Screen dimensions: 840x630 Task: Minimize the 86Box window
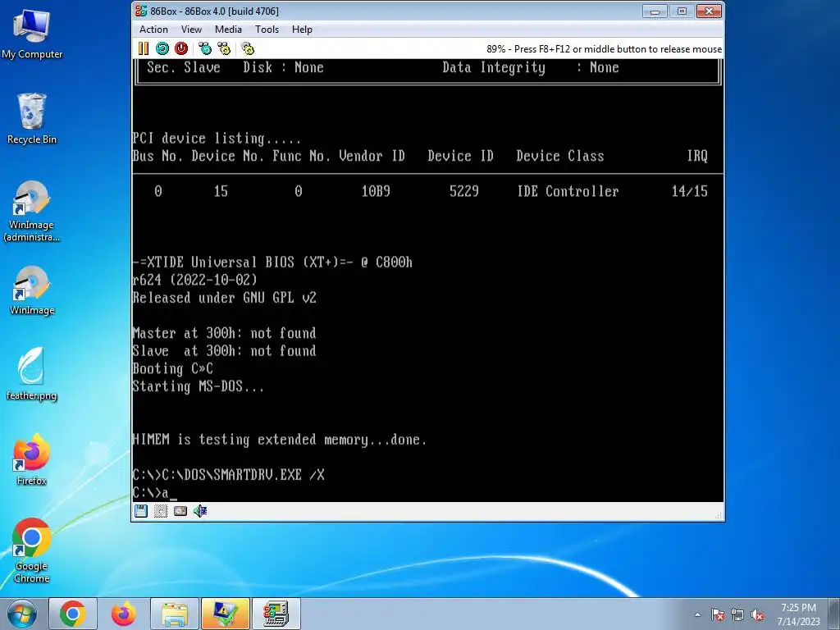point(655,11)
